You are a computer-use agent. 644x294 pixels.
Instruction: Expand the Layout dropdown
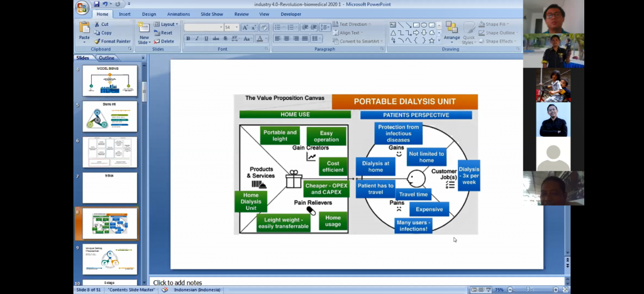pos(169,24)
